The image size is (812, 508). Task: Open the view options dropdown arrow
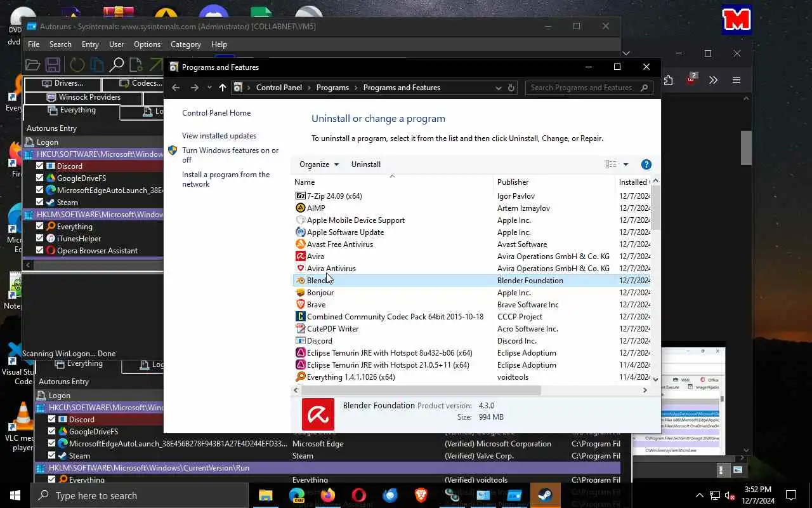coord(625,164)
